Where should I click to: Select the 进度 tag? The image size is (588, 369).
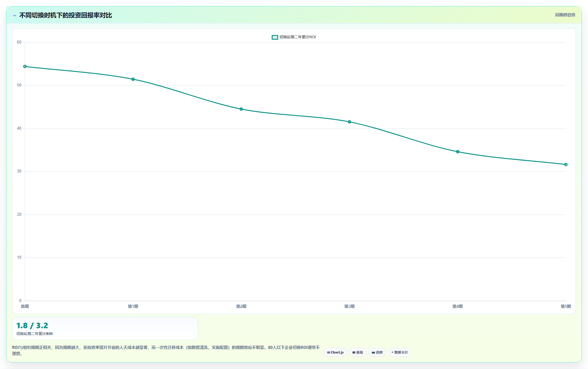377,352
